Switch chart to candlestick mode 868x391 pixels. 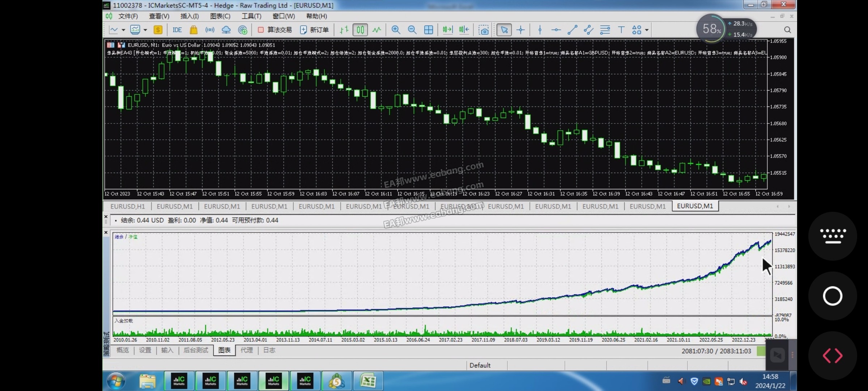(360, 30)
